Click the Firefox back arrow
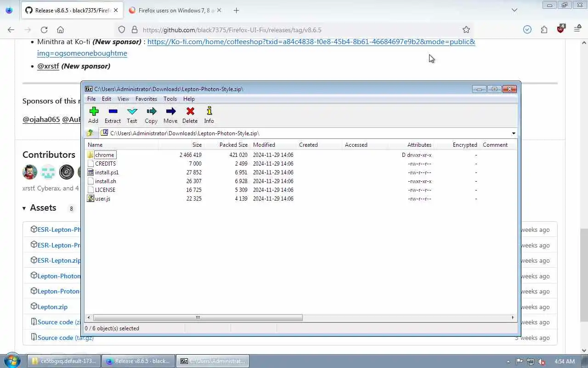The width and height of the screenshot is (588, 368). coord(11,30)
